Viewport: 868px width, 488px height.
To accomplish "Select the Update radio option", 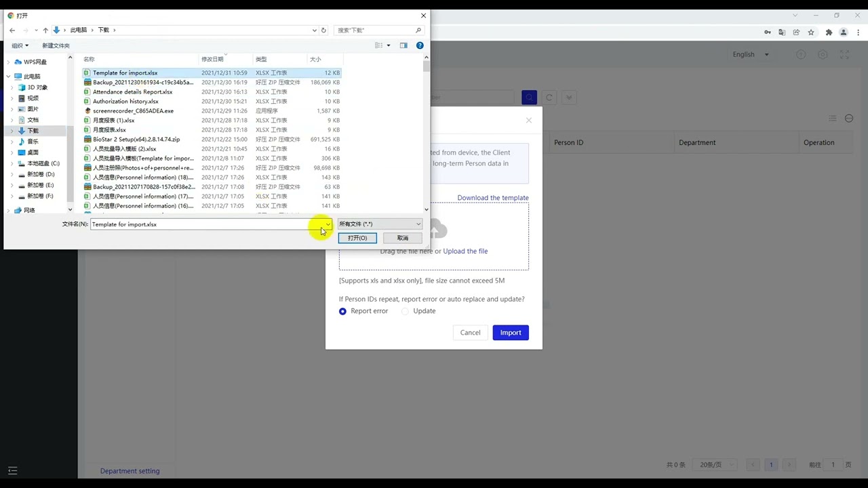I will 405,311.
